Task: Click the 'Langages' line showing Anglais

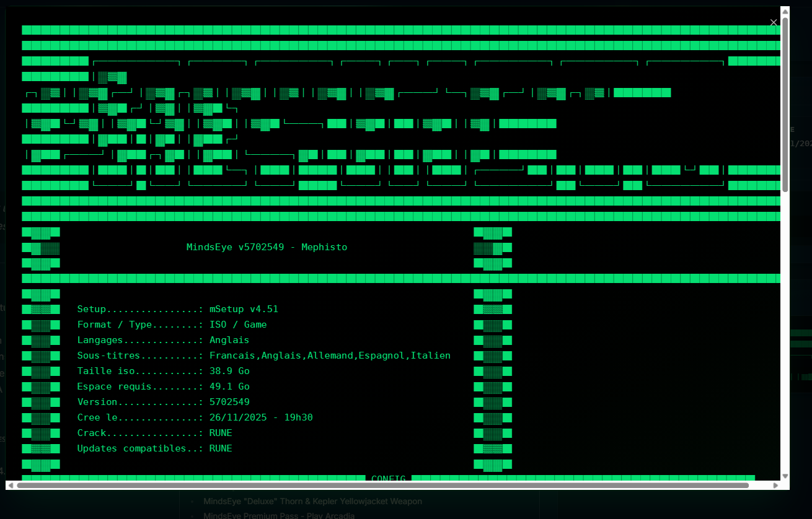Action: coord(164,340)
